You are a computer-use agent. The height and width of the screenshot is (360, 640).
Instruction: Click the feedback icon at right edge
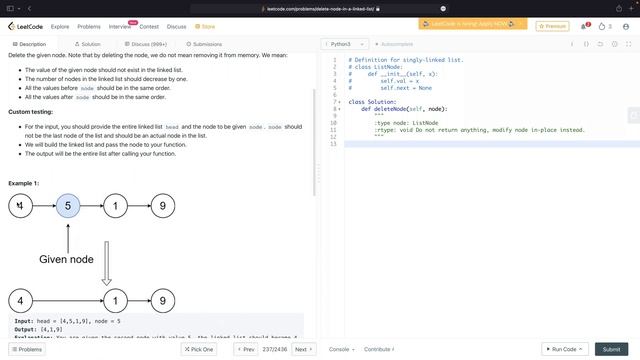click(634, 116)
